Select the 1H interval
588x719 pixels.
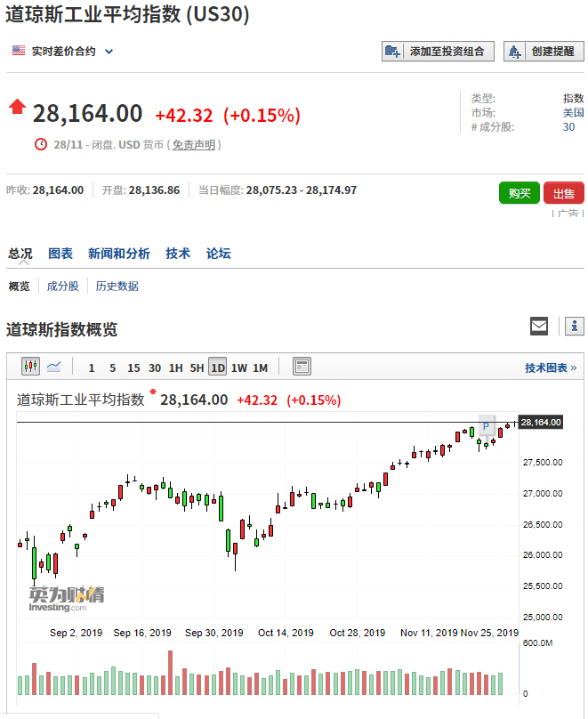[175, 368]
